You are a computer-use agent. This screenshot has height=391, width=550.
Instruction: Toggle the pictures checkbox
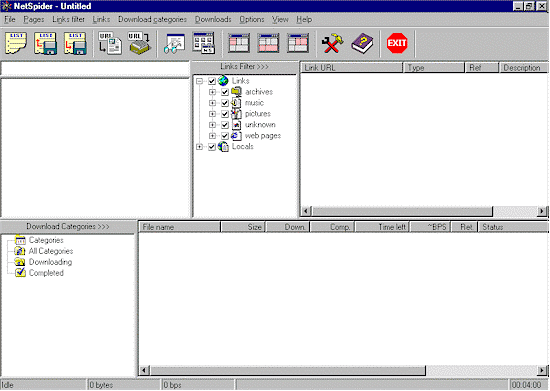(x=225, y=114)
